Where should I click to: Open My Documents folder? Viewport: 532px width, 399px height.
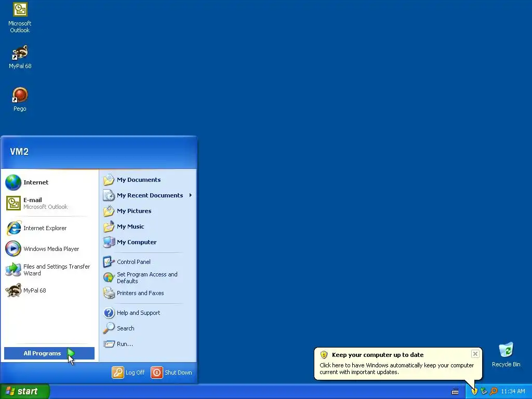point(148,180)
